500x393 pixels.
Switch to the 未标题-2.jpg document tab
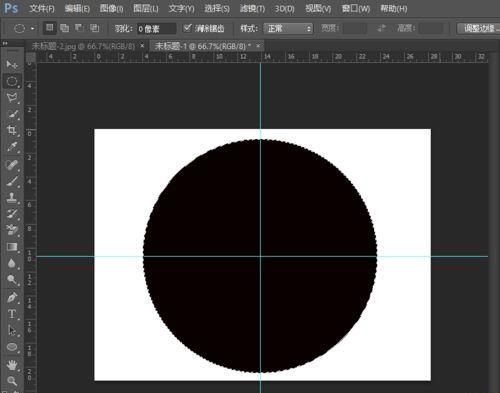pyautogui.click(x=83, y=46)
